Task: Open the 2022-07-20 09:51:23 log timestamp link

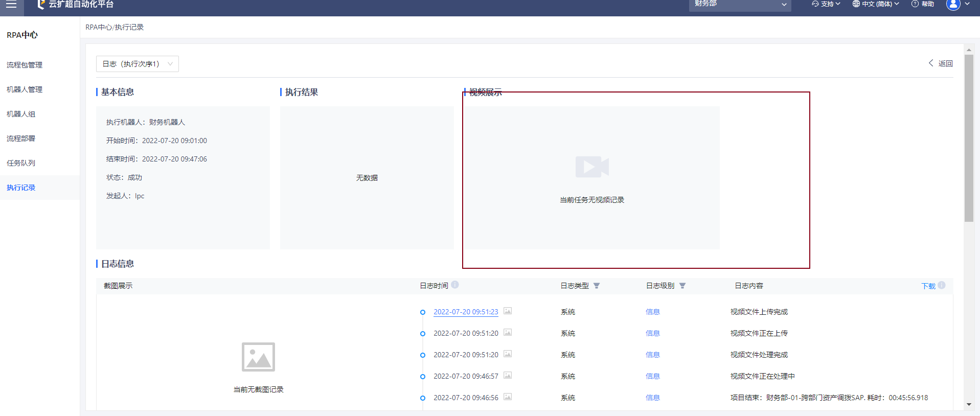Action: (466, 312)
